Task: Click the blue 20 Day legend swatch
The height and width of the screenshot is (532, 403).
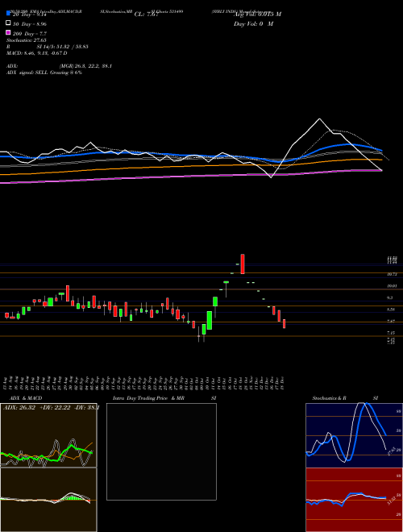Action: [8, 14]
